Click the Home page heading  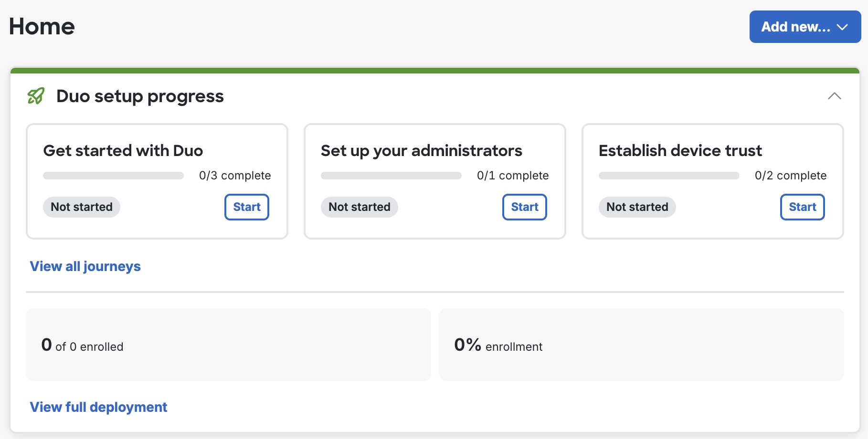point(42,27)
